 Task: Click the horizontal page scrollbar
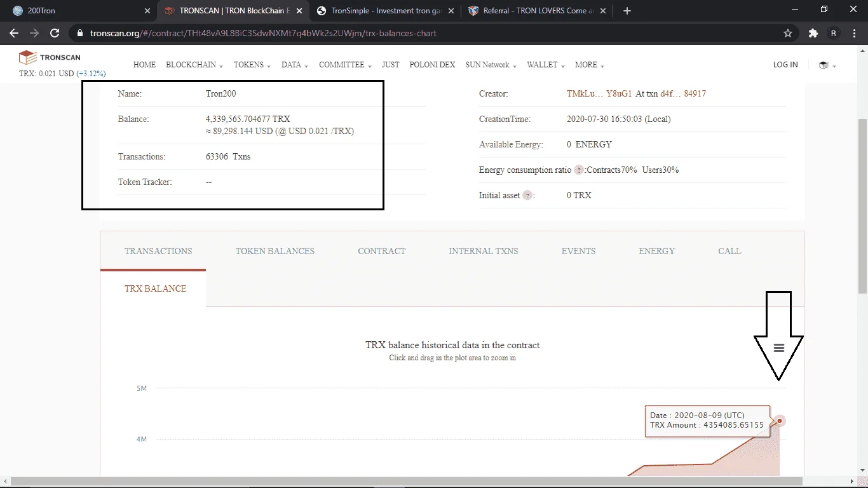coord(407,482)
